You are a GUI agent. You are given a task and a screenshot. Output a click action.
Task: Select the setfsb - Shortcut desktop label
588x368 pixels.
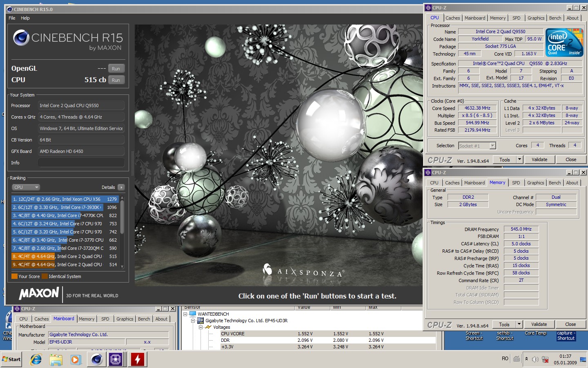pos(505,336)
